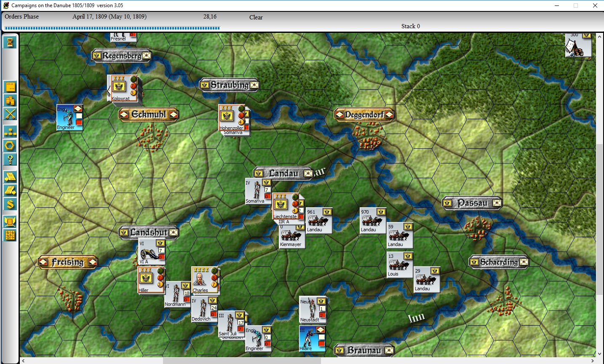Select the Kienmayer wagon counter
This screenshot has width=604, height=364.
[292, 237]
